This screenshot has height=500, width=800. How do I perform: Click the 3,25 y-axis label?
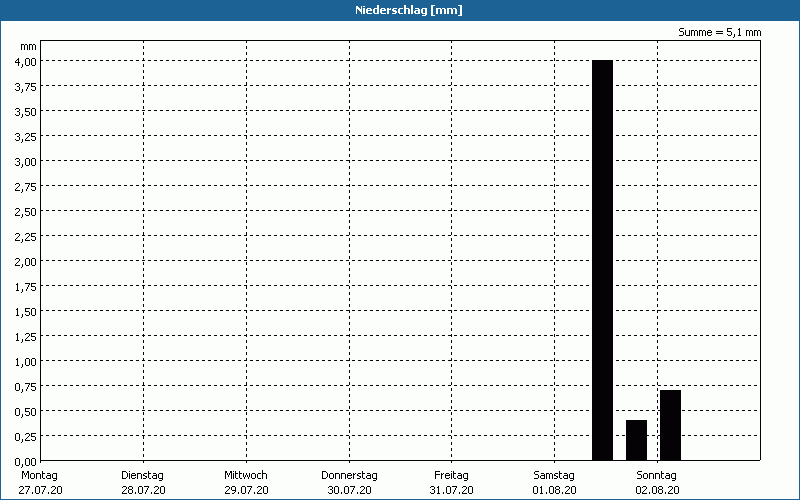pos(26,137)
